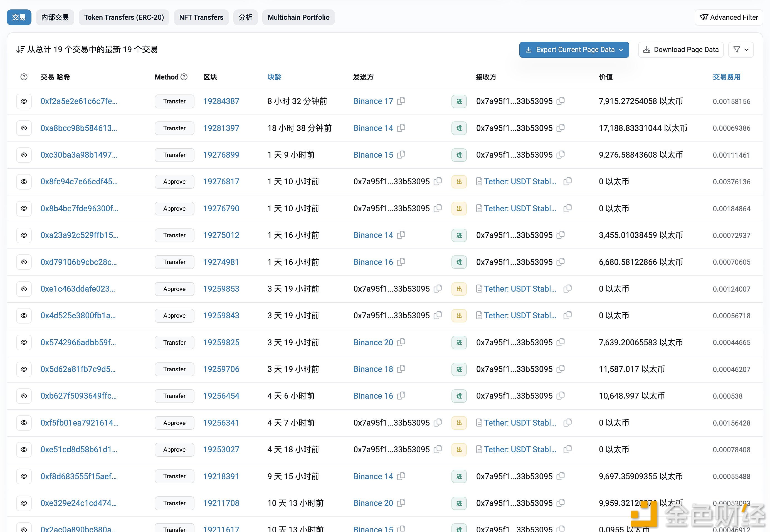Screen dimensions: 770x532
Task: Copy sender address in block 19259853 row
Action: click(x=438, y=288)
